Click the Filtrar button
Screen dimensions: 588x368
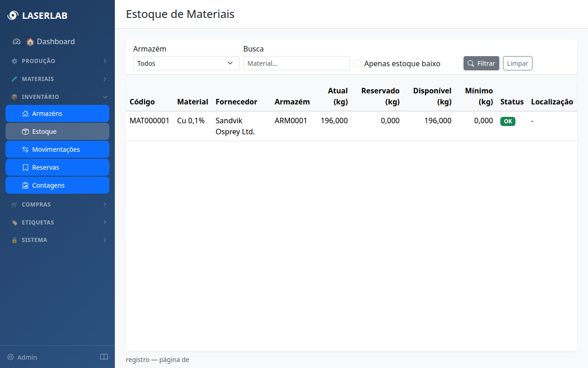[481, 63]
